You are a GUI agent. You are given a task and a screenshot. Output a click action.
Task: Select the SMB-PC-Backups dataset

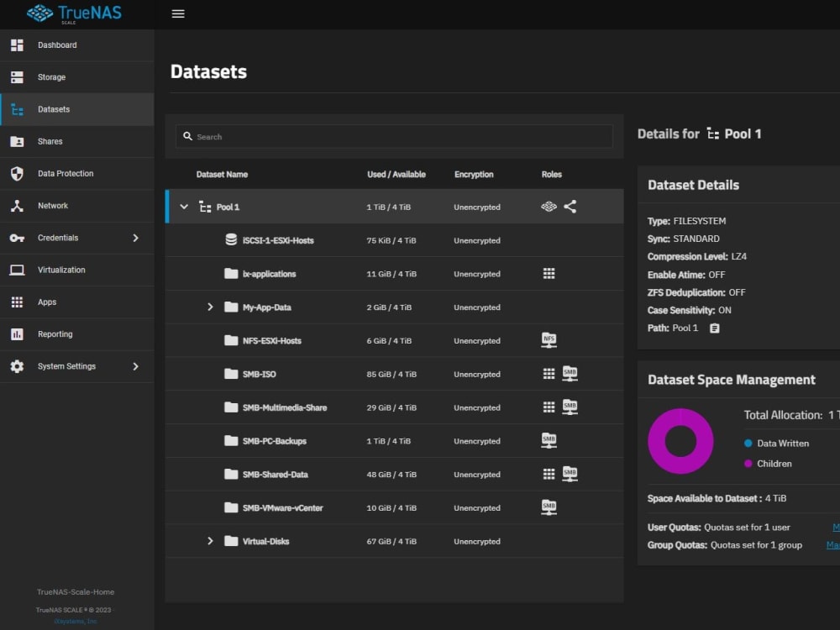tap(394, 441)
